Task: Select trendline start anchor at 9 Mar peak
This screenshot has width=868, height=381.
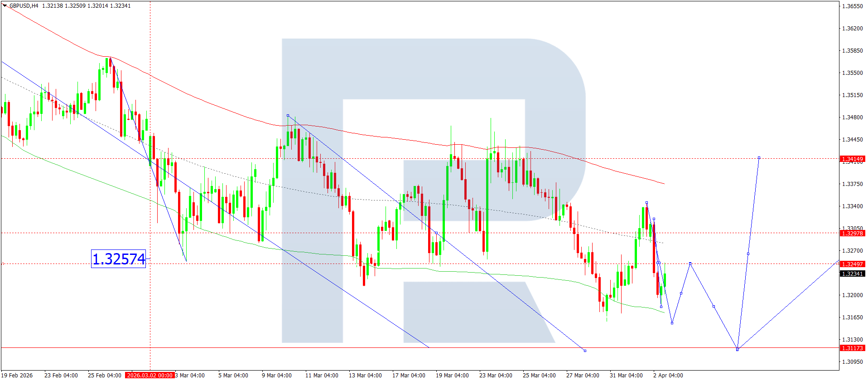Action: pos(288,116)
